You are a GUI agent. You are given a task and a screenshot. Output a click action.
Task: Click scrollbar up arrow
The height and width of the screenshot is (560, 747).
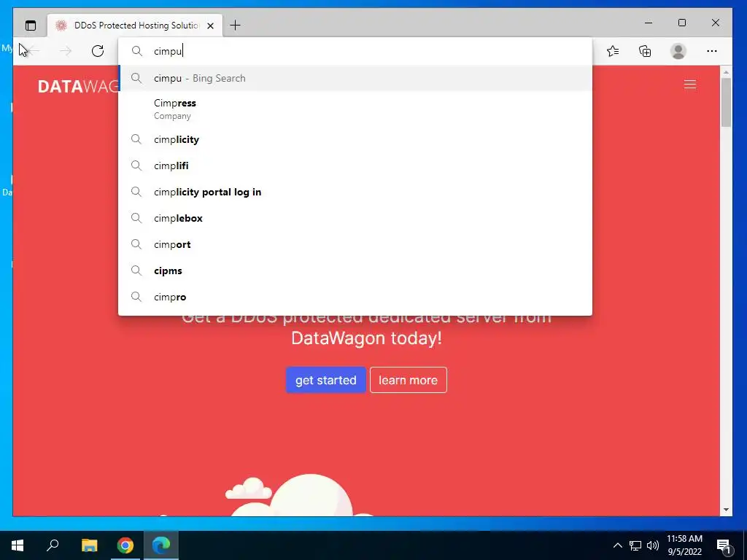coord(726,72)
